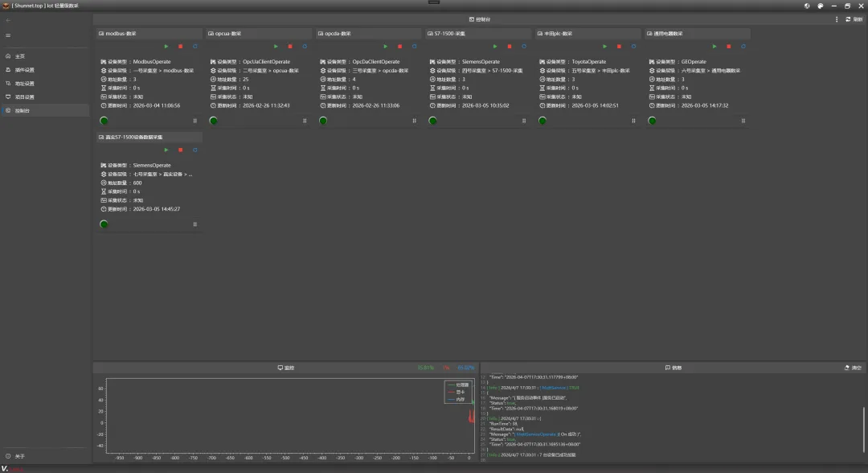The image size is (868, 473).
Task: Stop the 真实S7-1500 device collection
Action: point(181,150)
